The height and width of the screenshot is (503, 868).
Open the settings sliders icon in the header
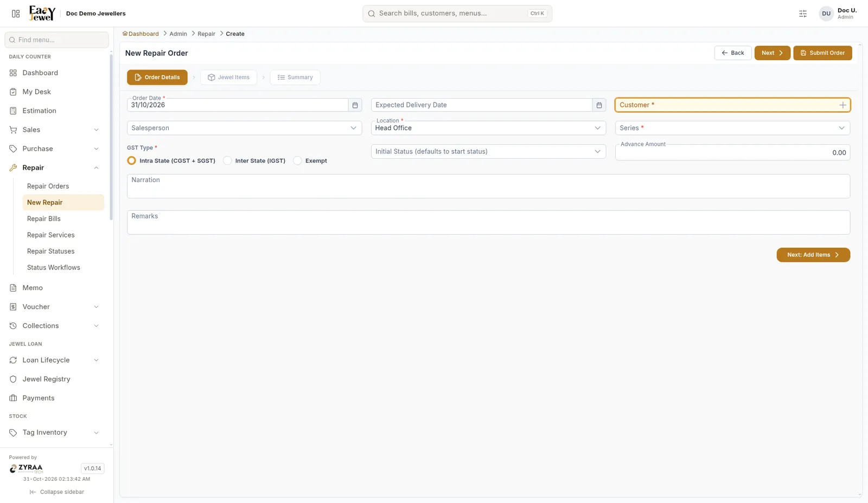pyautogui.click(x=803, y=14)
